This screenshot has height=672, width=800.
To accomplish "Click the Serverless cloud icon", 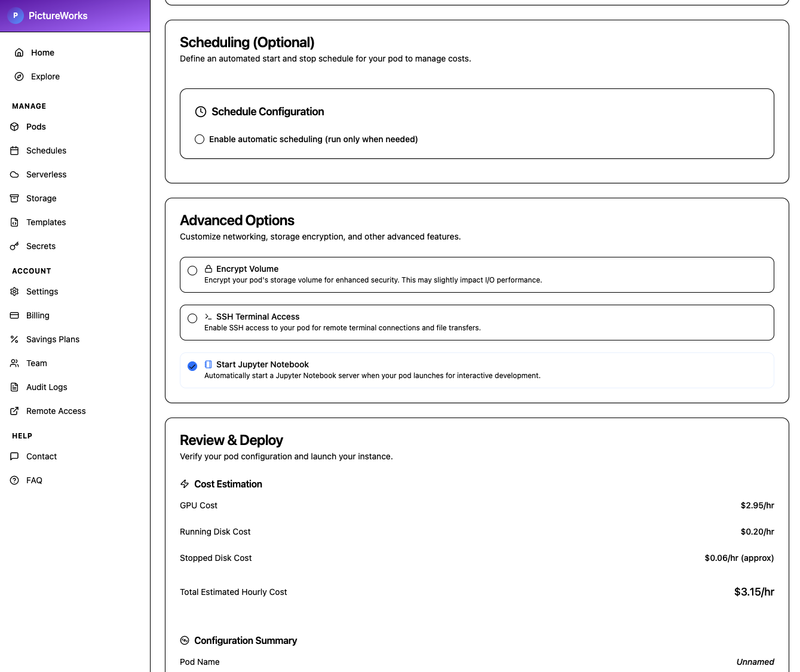I will point(14,174).
